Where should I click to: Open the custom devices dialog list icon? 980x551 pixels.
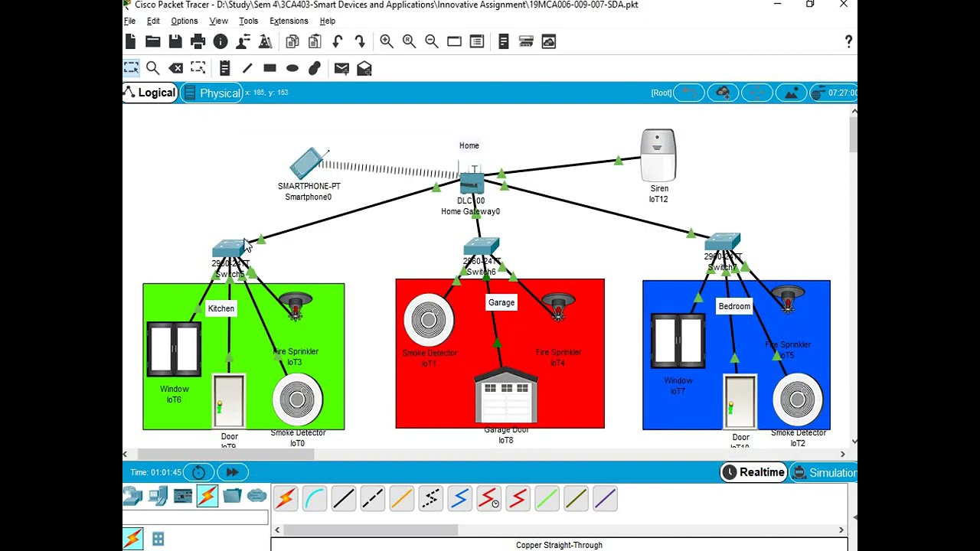pyautogui.click(x=476, y=41)
